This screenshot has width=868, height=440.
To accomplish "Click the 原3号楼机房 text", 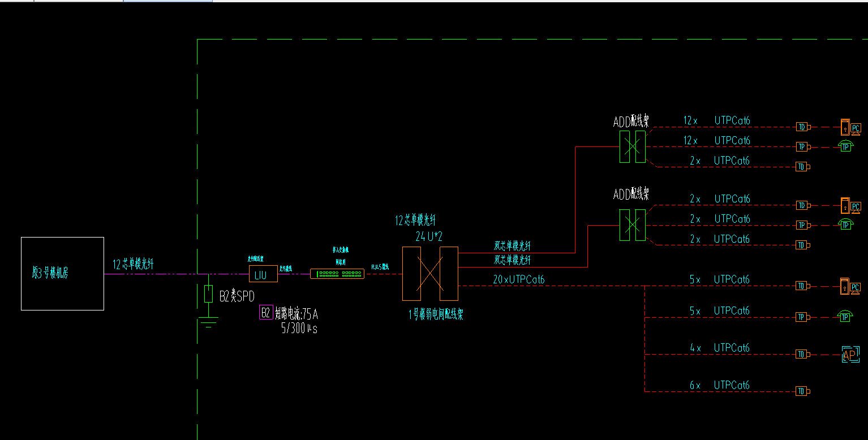I will tap(50, 274).
